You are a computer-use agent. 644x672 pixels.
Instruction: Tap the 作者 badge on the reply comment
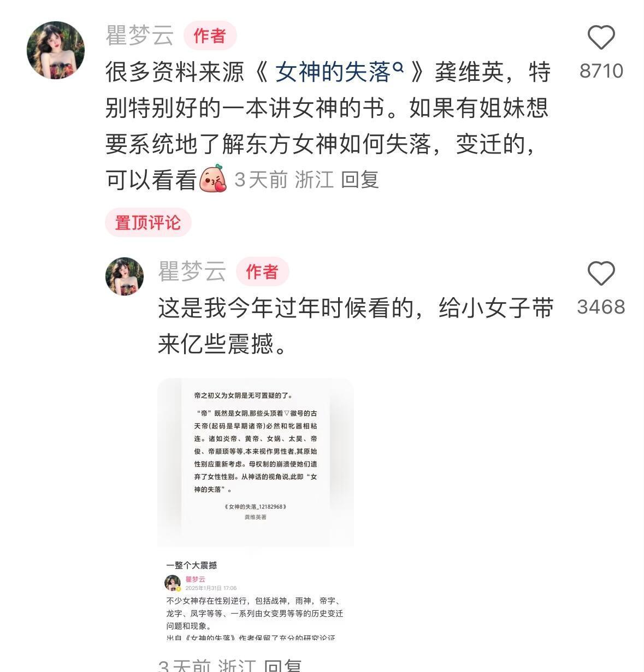pos(262,272)
